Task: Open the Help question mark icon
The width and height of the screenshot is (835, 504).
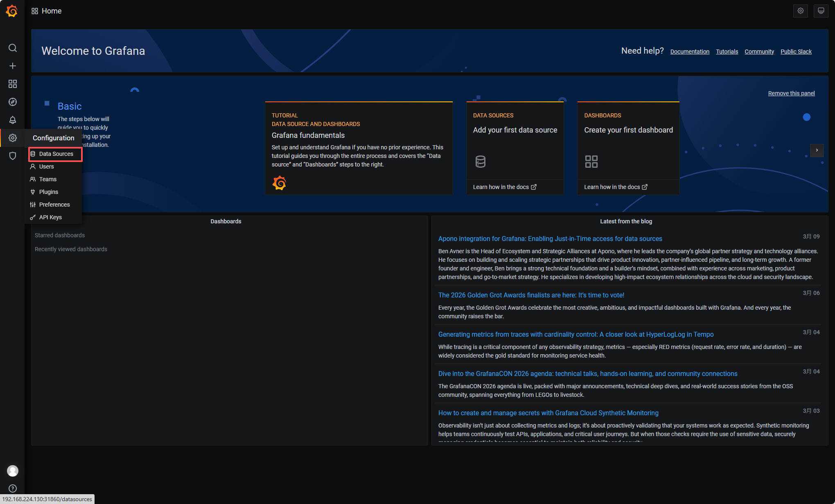Action: click(x=13, y=488)
